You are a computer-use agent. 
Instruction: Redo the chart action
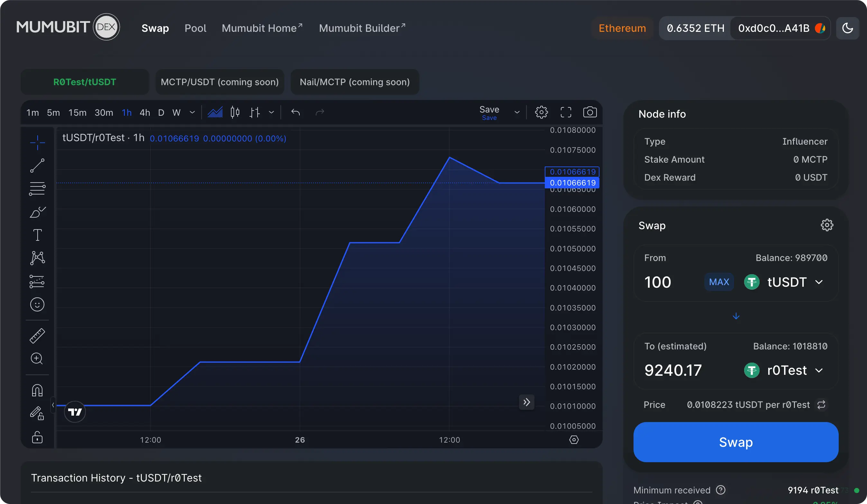320,113
